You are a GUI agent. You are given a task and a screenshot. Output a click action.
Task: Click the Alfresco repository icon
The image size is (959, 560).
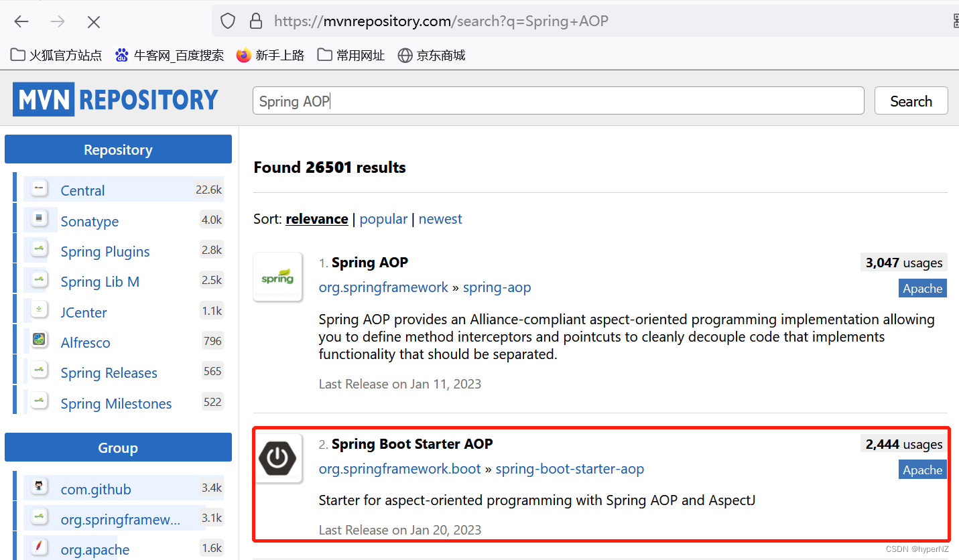(39, 340)
